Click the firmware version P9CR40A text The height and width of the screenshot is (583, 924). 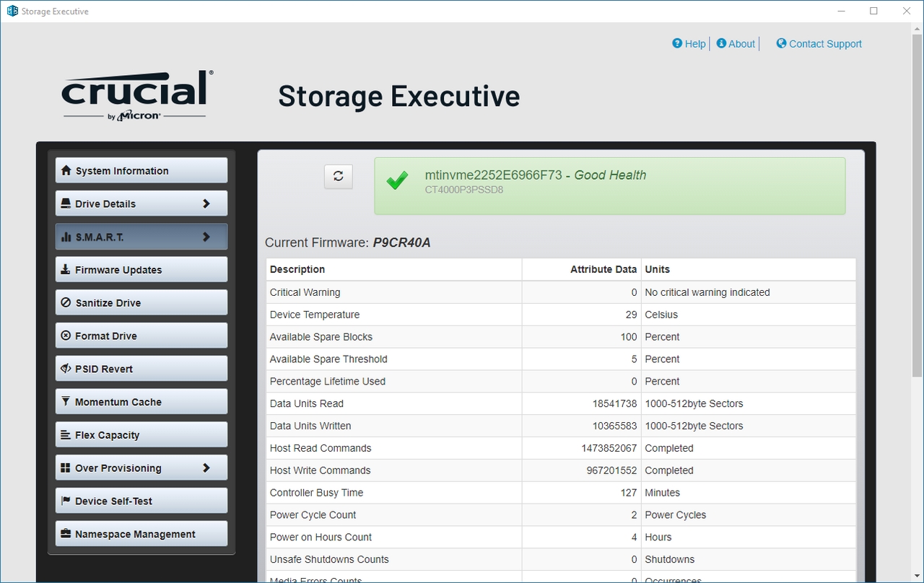pyautogui.click(x=401, y=242)
